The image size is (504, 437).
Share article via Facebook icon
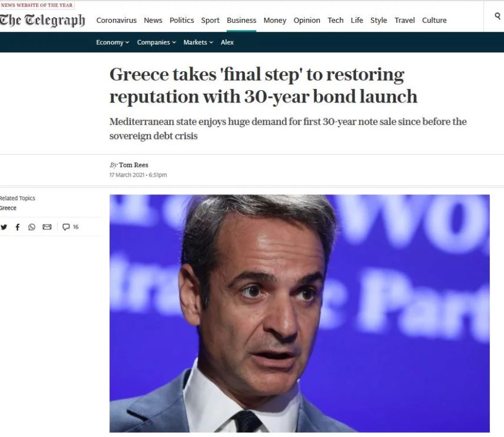[18, 227]
